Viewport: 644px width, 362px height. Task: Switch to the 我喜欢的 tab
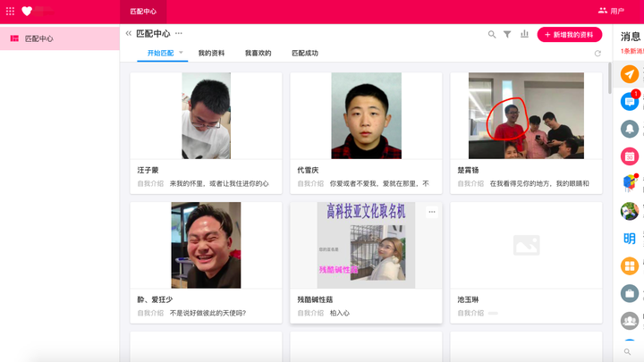click(x=258, y=53)
